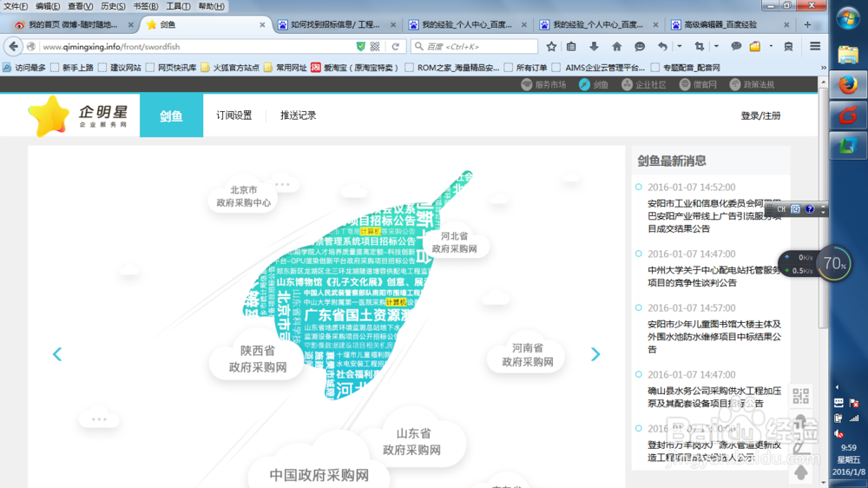Click the undo closed tab arrow icon

662,47
